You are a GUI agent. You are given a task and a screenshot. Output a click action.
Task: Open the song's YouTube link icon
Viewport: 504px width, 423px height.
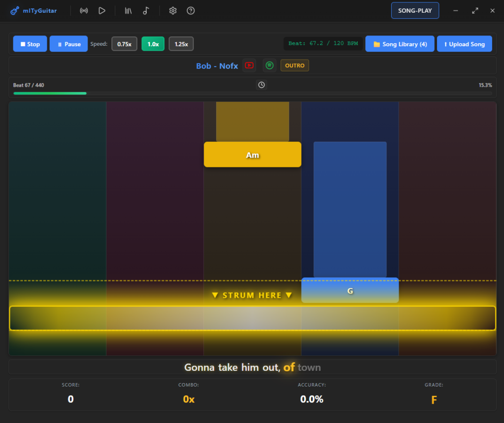coord(250,65)
